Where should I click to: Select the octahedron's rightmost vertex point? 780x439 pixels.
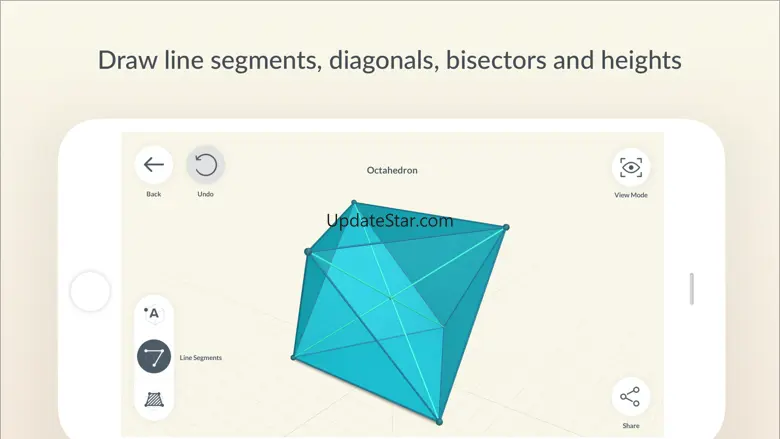[x=505, y=228]
